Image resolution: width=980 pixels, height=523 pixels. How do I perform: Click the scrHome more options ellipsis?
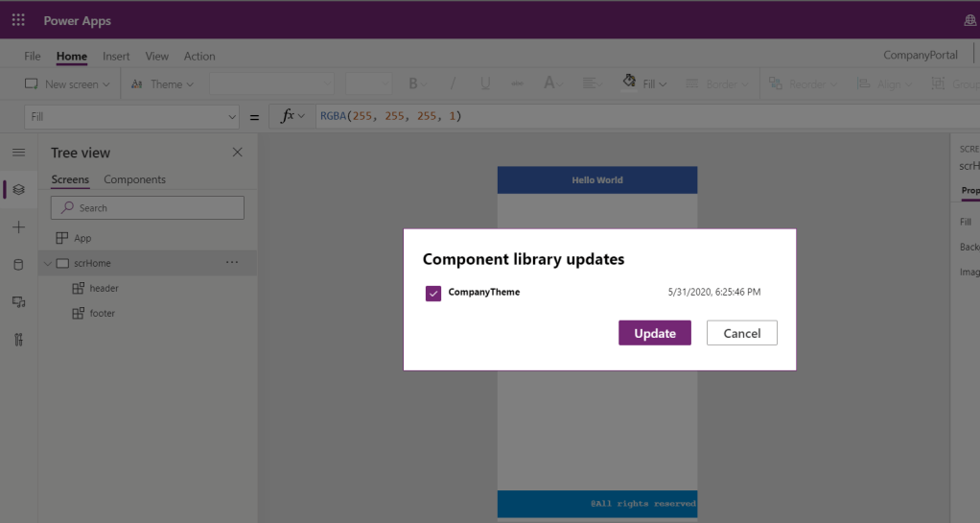tap(232, 263)
